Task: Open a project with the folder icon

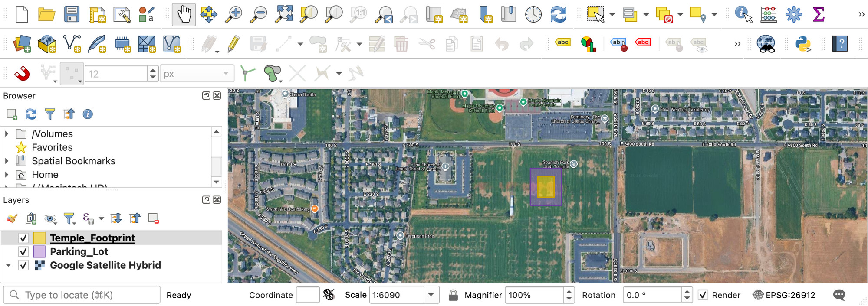Action: click(x=46, y=14)
